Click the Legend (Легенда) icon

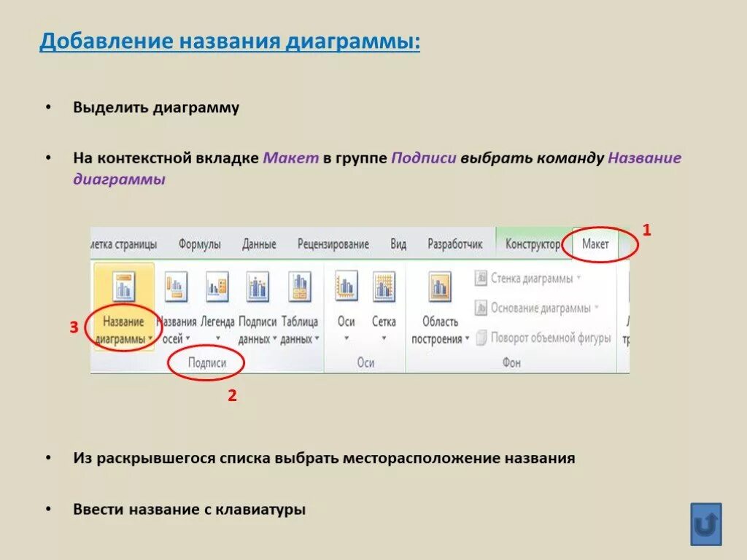click(217, 287)
